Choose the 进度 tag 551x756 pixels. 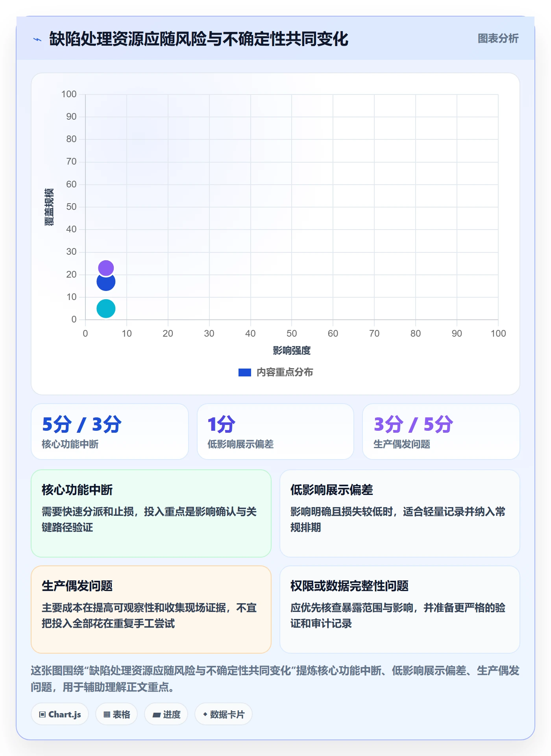[x=166, y=714]
